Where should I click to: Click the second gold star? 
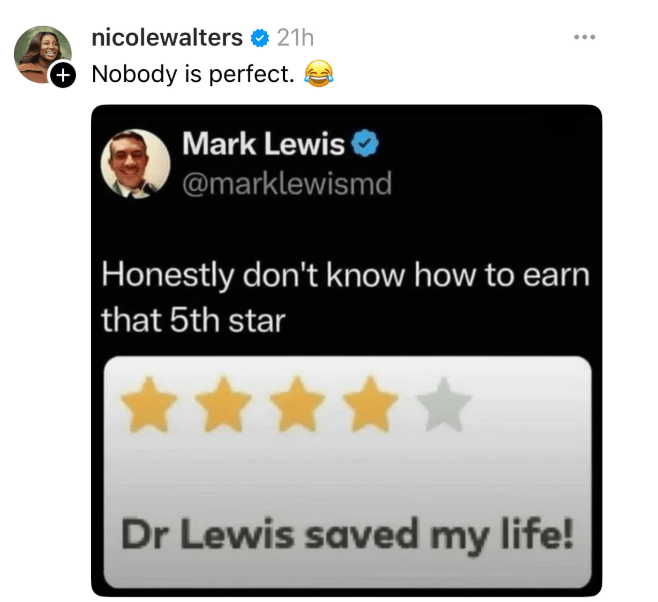click(223, 404)
